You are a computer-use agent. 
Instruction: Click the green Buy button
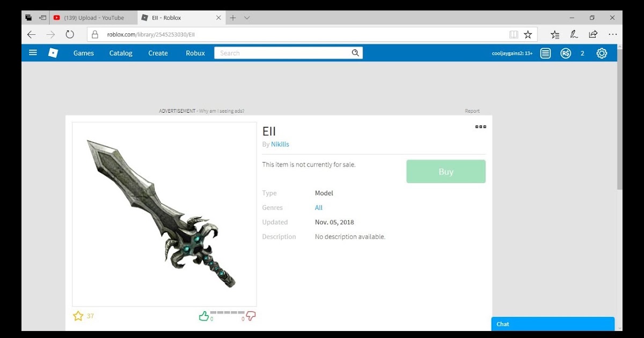click(446, 172)
